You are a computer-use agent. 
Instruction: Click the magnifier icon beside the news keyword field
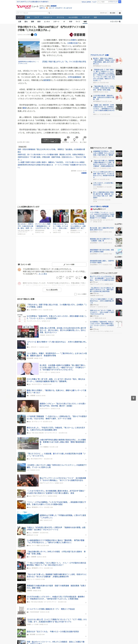pyautogui.click(x=49, y=13)
